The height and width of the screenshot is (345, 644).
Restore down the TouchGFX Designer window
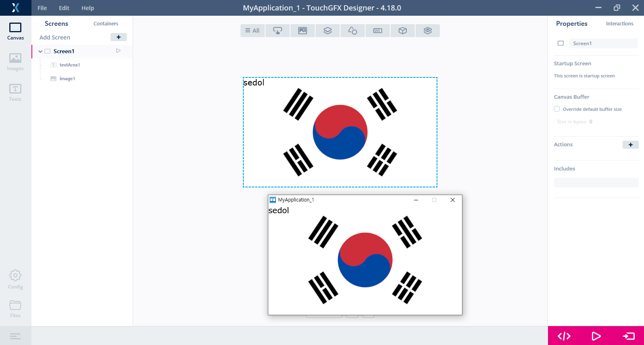(x=617, y=8)
